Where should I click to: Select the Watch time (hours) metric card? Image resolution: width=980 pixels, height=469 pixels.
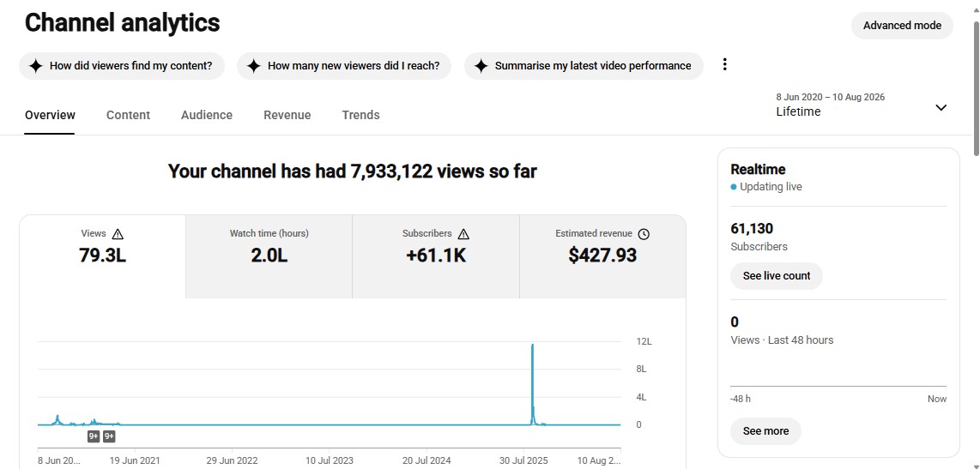pos(269,256)
